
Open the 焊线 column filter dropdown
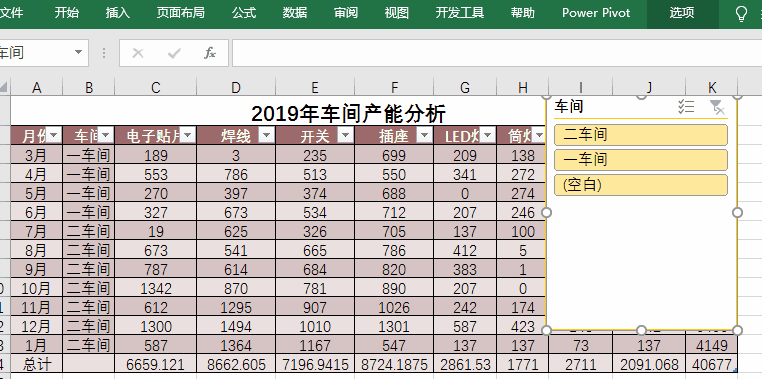tap(266, 135)
